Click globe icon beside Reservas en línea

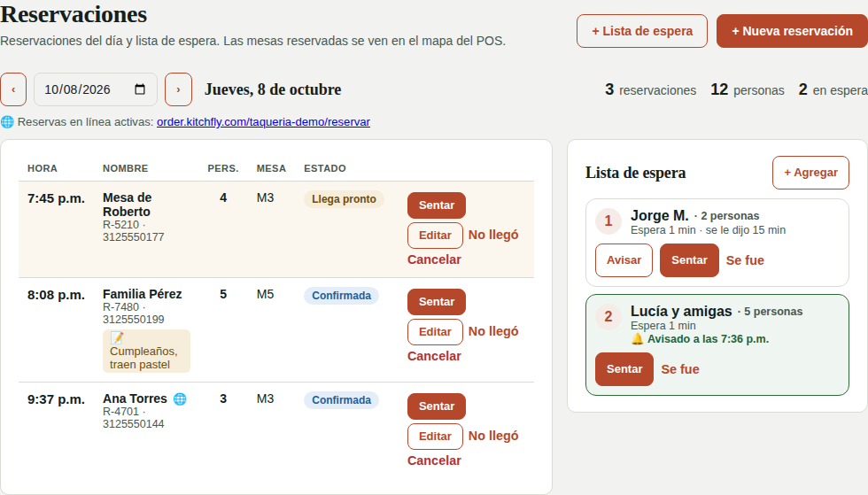pos(7,122)
